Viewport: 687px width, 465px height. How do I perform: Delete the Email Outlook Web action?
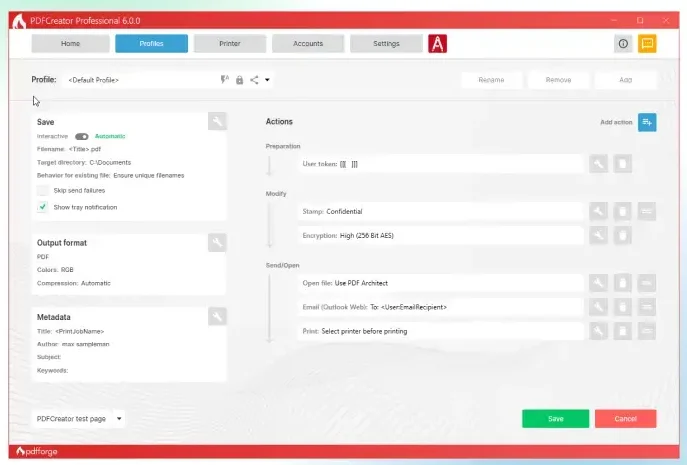coord(622,307)
